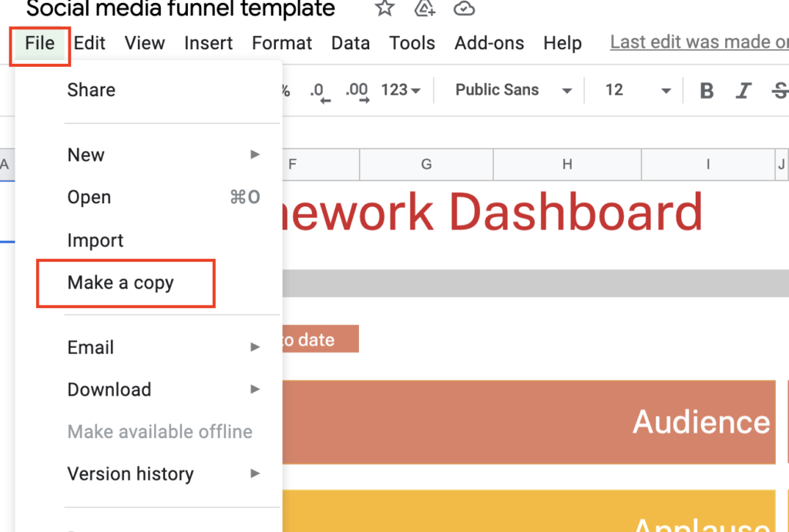Click the move to Drive folder icon
Screen dimensions: 789x532
[x=425, y=8]
